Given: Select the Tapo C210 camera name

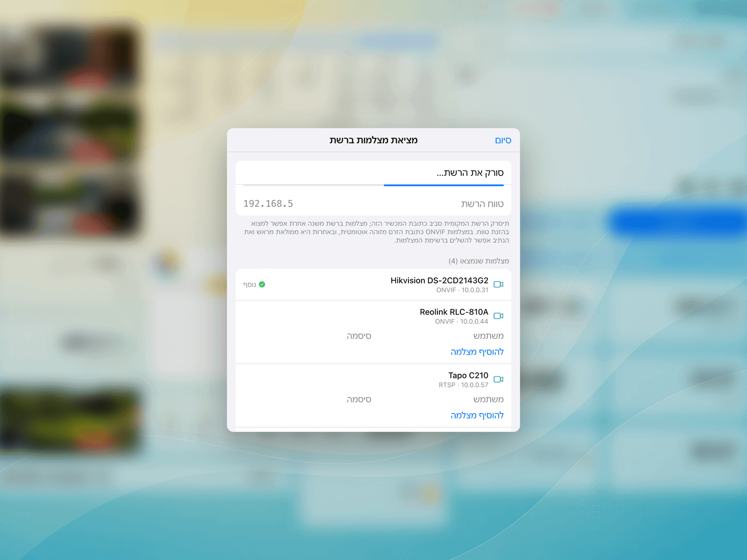Looking at the screenshot, I should click(x=468, y=376).
